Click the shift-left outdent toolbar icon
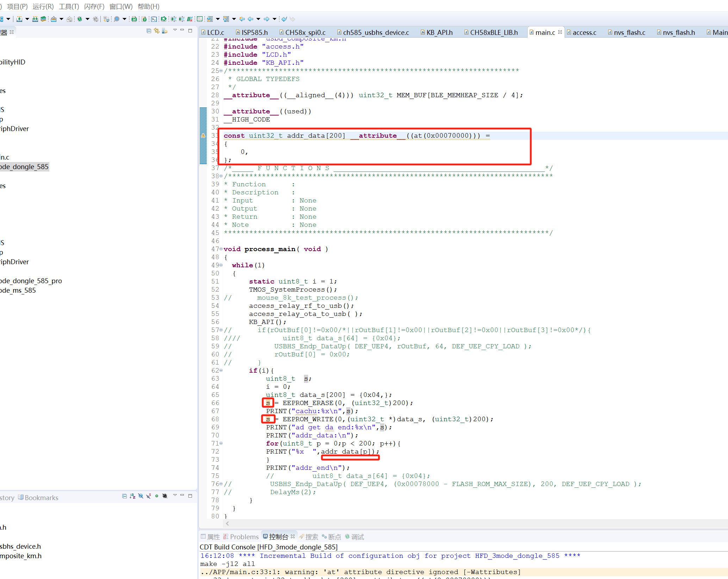Image resolution: width=728 pixels, height=579 pixels. pyautogui.click(x=181, y=19)
